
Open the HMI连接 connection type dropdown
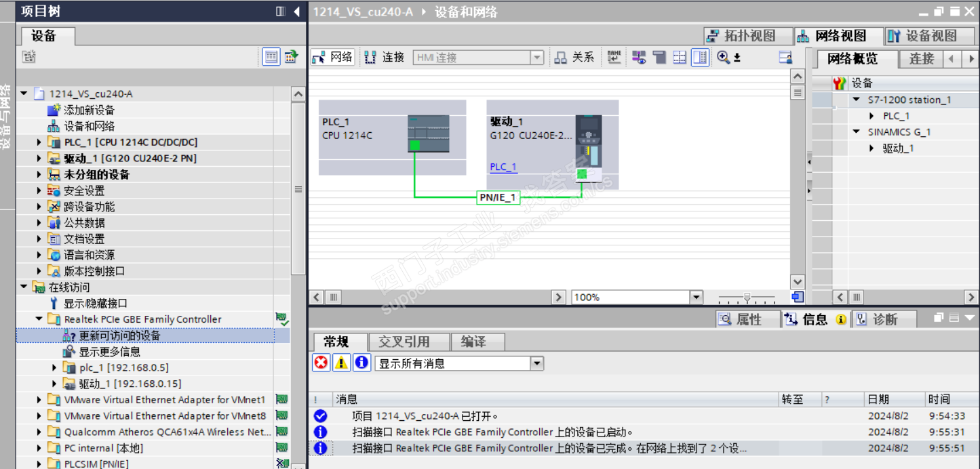point(536,58)
